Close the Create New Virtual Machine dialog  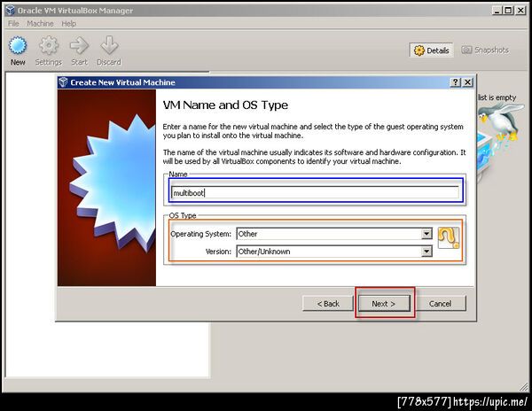coord(467,82)
